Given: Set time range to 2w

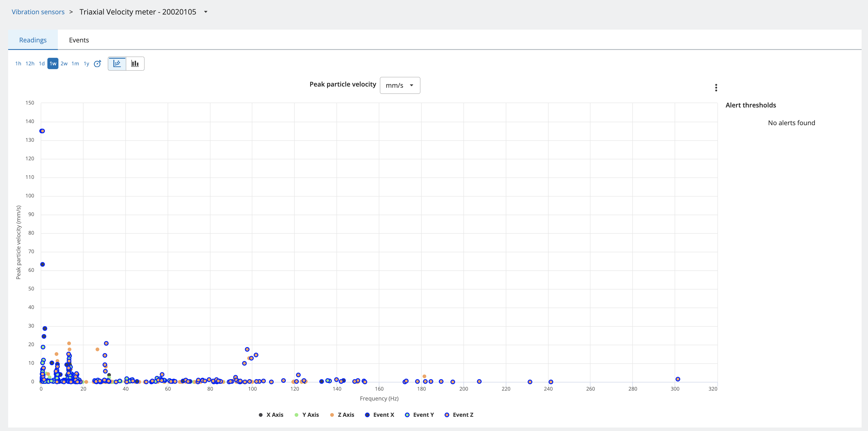Looking at the screenshot, I should (64, 64).
